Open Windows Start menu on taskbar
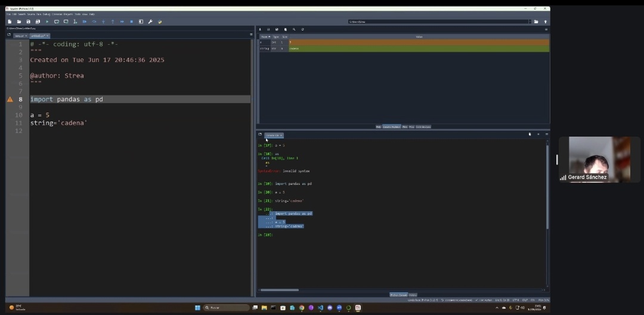This screenshot has height=315, width=644. 197,308
